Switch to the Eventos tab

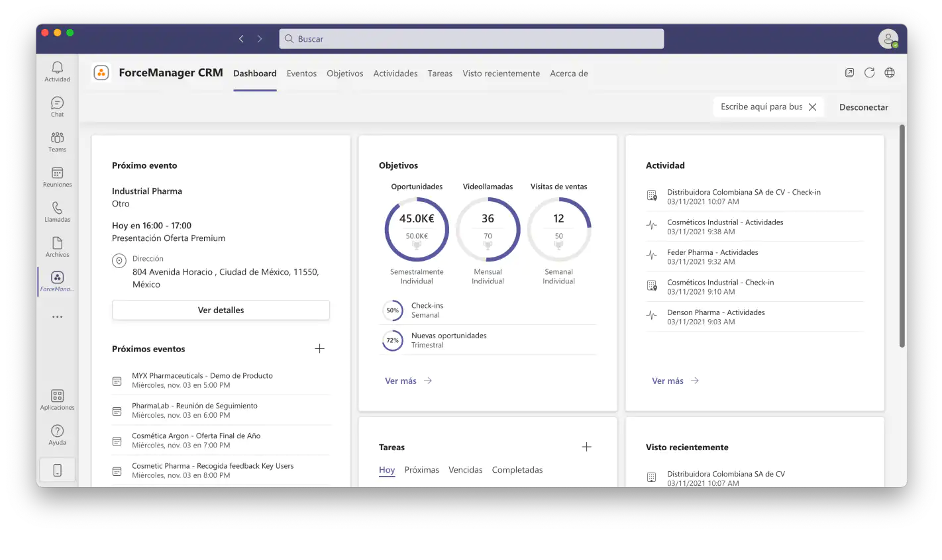coord(301,73)
